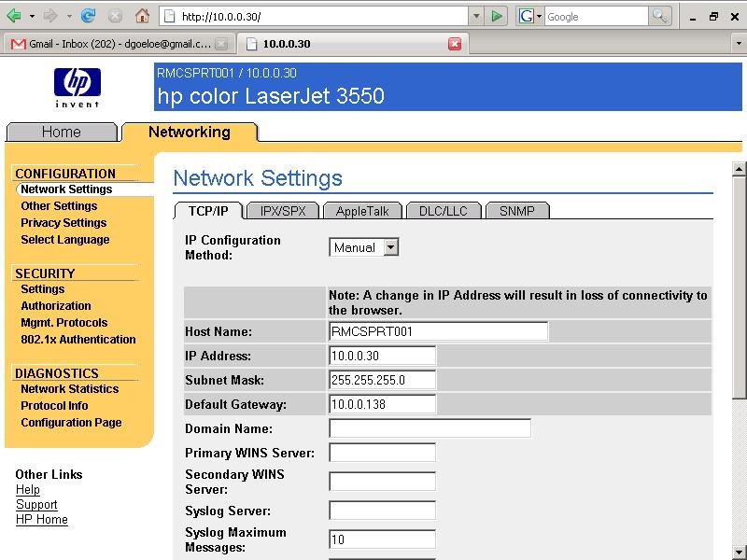Open 802.1x Authentication settings
Screen dimensions: 747x560
78,339
